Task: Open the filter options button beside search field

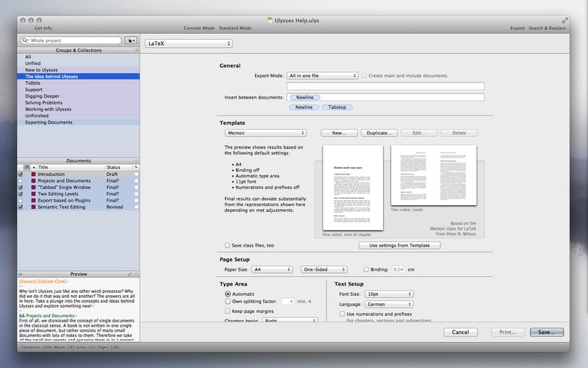Action: click(132, 40)
